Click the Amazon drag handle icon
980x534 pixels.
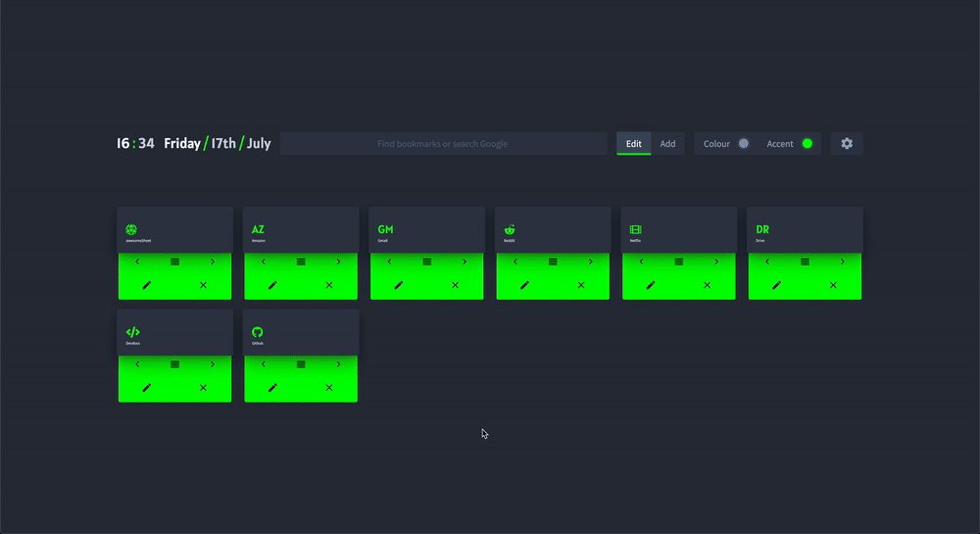301,262
